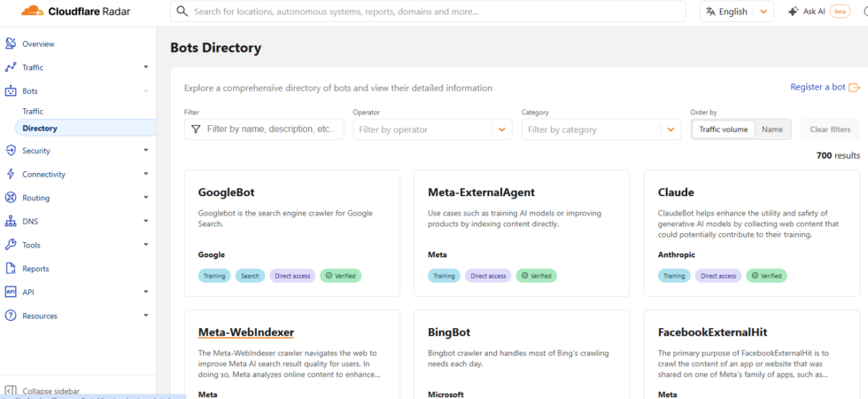The image size is (868, 399).
Task: Order results by Name
Action: 772,129
